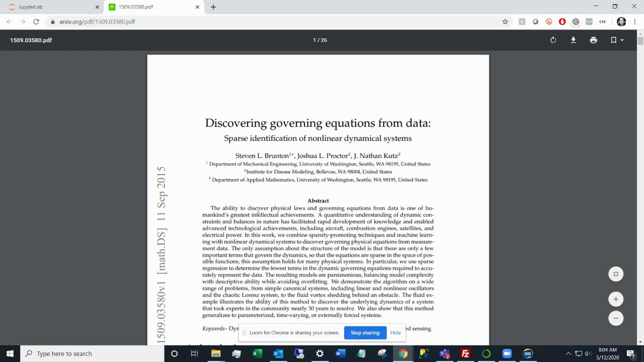Fit PDF to page button

(x=616, y=274)
